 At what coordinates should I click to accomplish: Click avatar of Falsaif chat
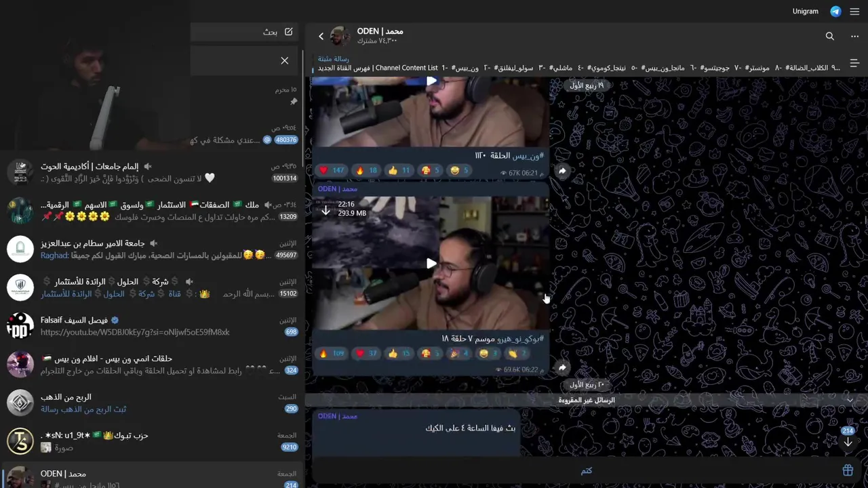pyautogui.click(x=20, y=326)
